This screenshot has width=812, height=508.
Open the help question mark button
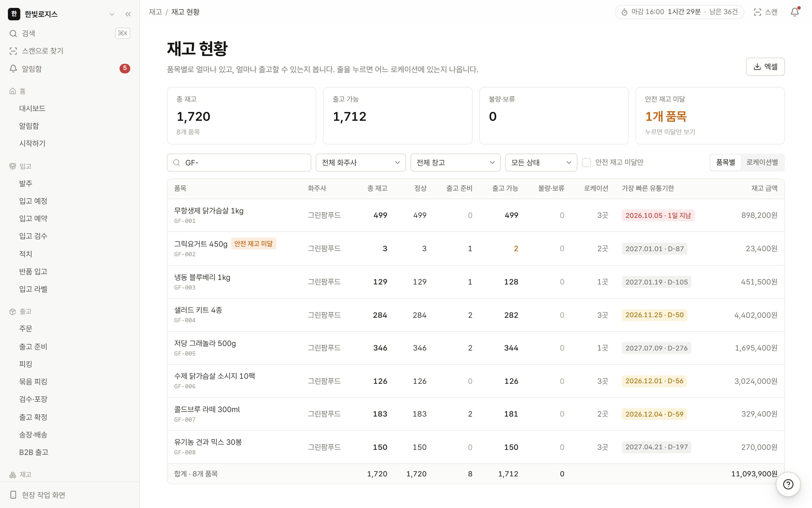pyautogui.click(x=788, y=484)
